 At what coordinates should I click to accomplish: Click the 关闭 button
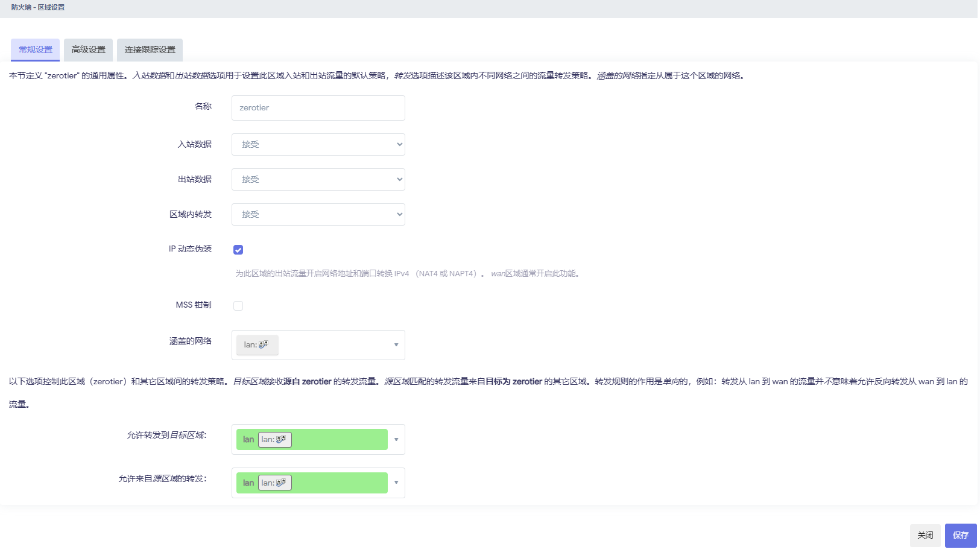[925, 535]
